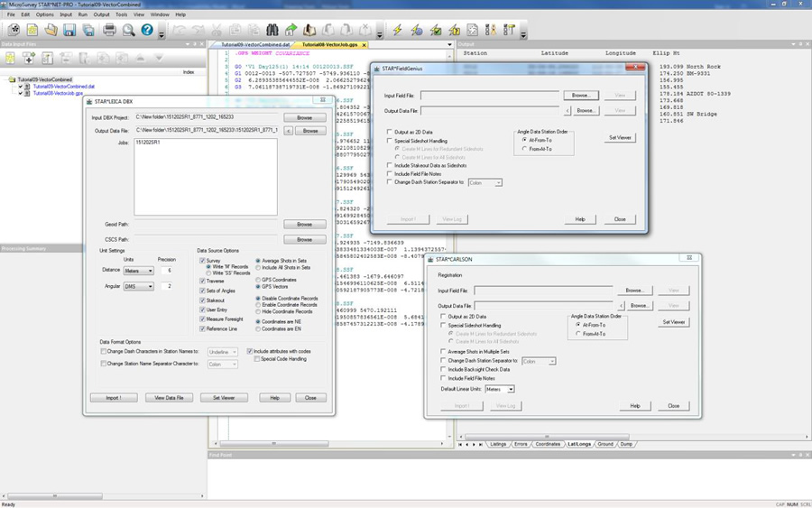Click the binoculars Find icon
This screenshot has width=812, height=508.
272,30
